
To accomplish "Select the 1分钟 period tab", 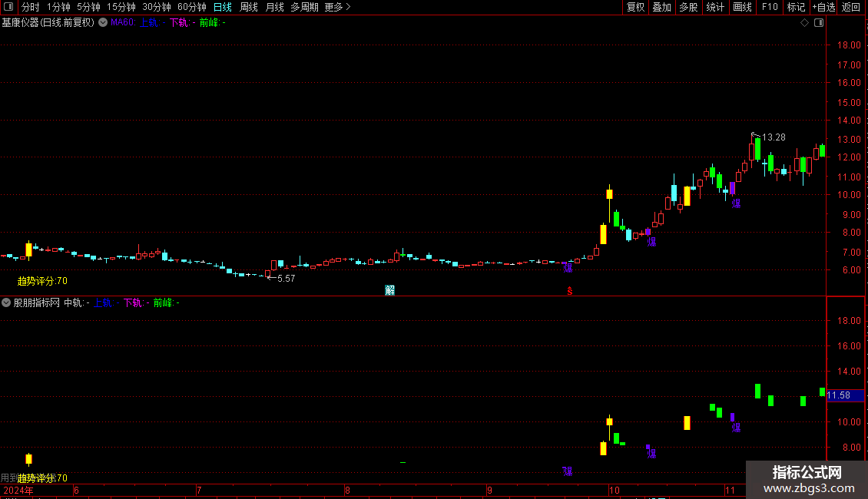I will click(x=58, y=7).
